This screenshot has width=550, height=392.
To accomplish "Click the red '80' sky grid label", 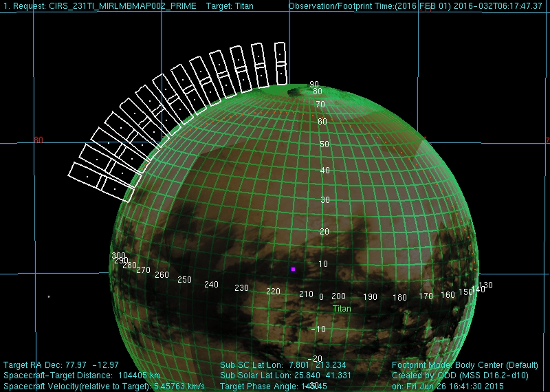I will click(x=38, y=140).
